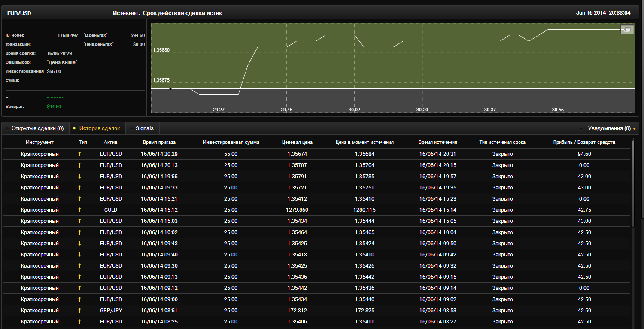
Task: Click the chart toggle icon at chart corner
Action: (627, 30)
